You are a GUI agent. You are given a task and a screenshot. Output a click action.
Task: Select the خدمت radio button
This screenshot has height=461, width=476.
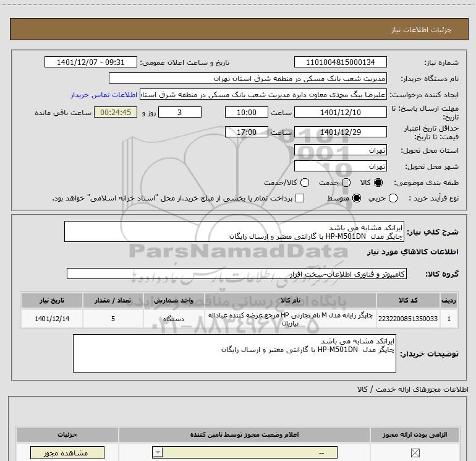346,183
